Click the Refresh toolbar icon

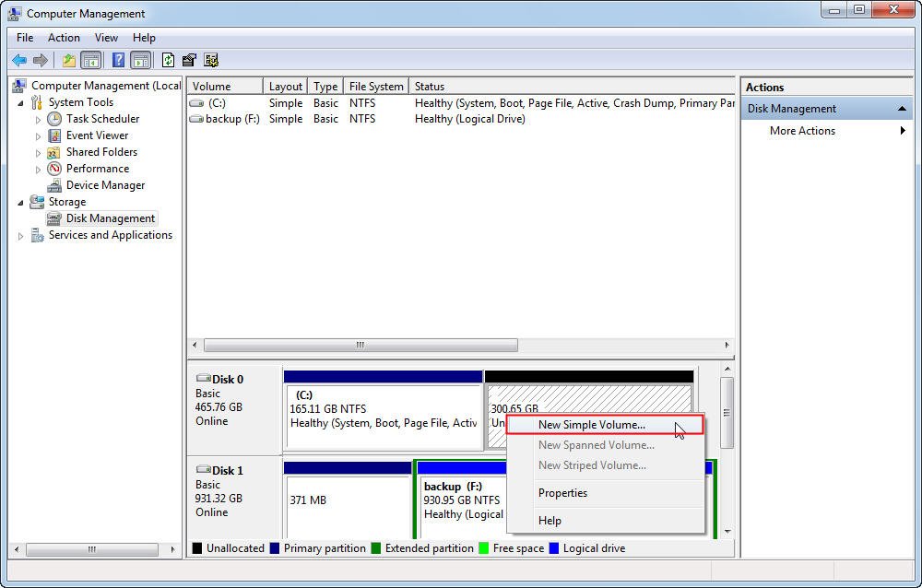click(168, 60)
